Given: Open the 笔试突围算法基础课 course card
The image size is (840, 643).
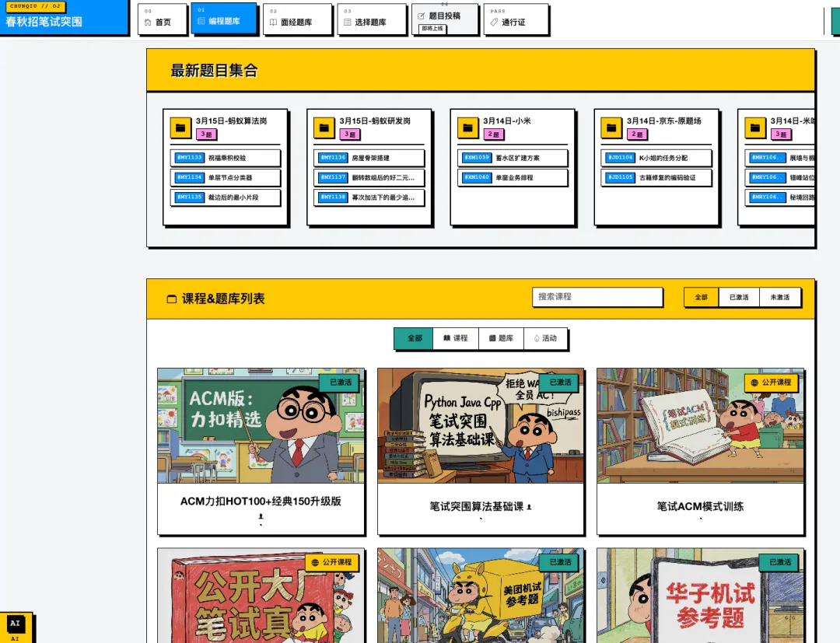Looking at the screenshot, I should coord(481,451).
